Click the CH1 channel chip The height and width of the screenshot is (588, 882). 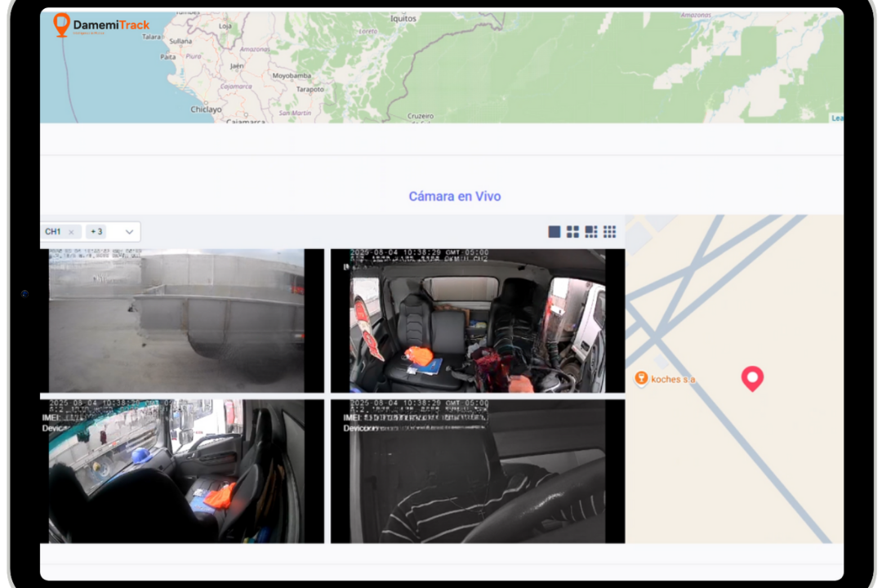53,232
